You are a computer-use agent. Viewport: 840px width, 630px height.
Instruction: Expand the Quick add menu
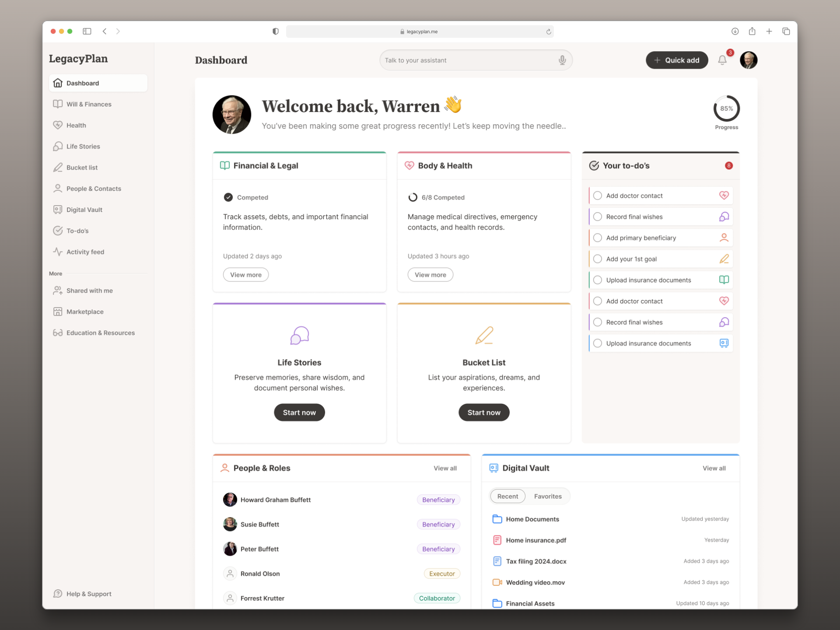click(676, 60)
